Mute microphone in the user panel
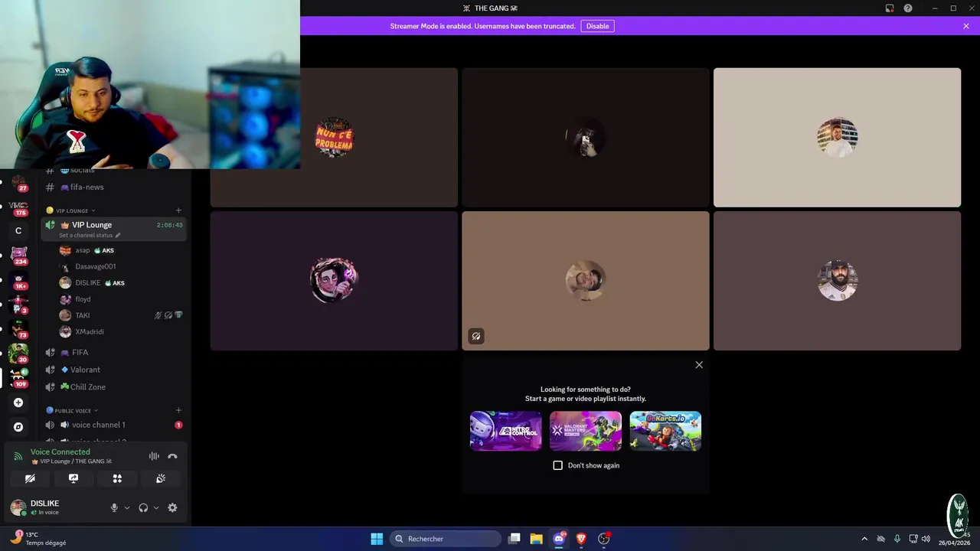The width and height of the screenshot is (980, 551). click(114, 507)
